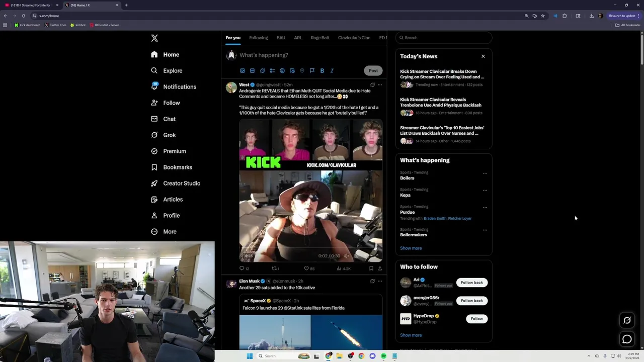Click the Grok enhance icon in composer
The image size is (644, 362).
point(262,71)
